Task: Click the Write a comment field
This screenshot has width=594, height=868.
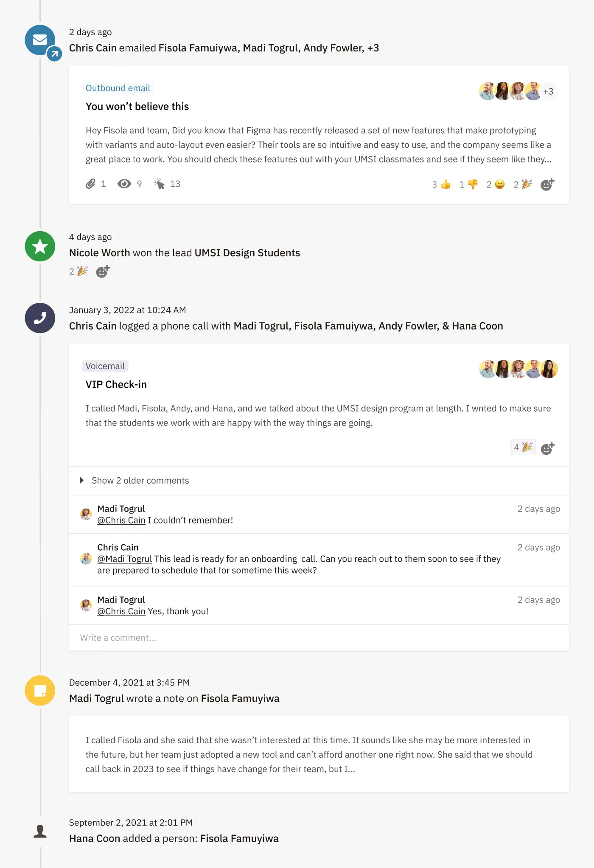Action: pos(319,638)
